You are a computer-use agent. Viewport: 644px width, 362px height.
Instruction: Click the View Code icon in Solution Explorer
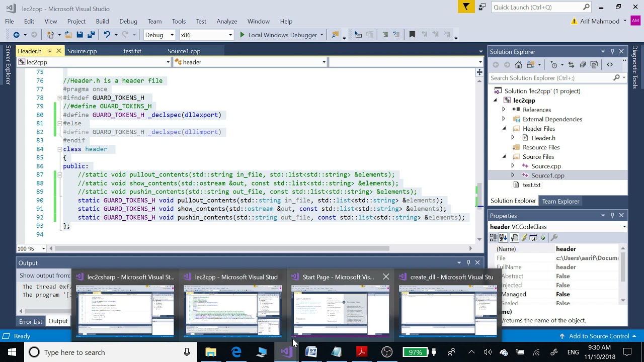(610, 65)
